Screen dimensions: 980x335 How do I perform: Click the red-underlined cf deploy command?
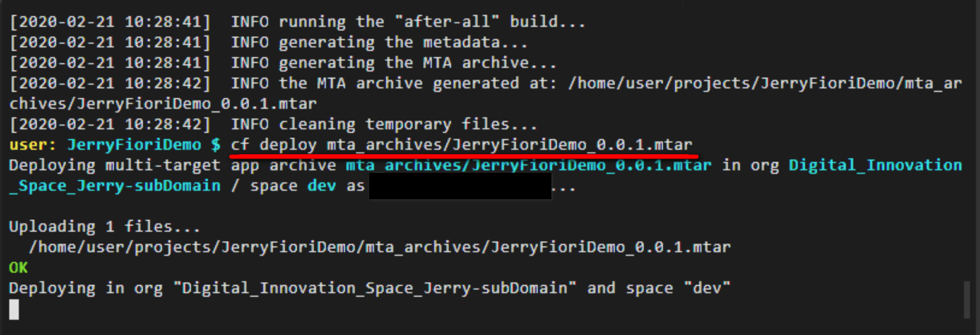click(x=462, y=145)
